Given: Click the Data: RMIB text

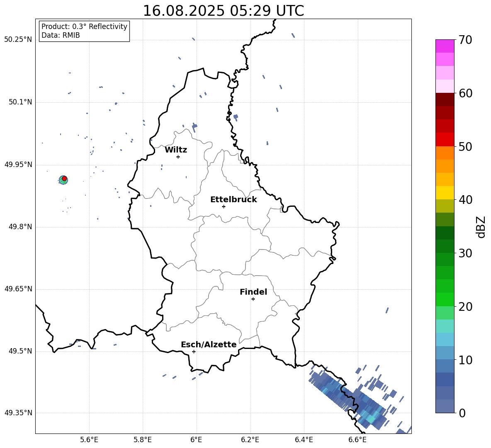Looking at the screenshot, I should [x=61, y=35].
